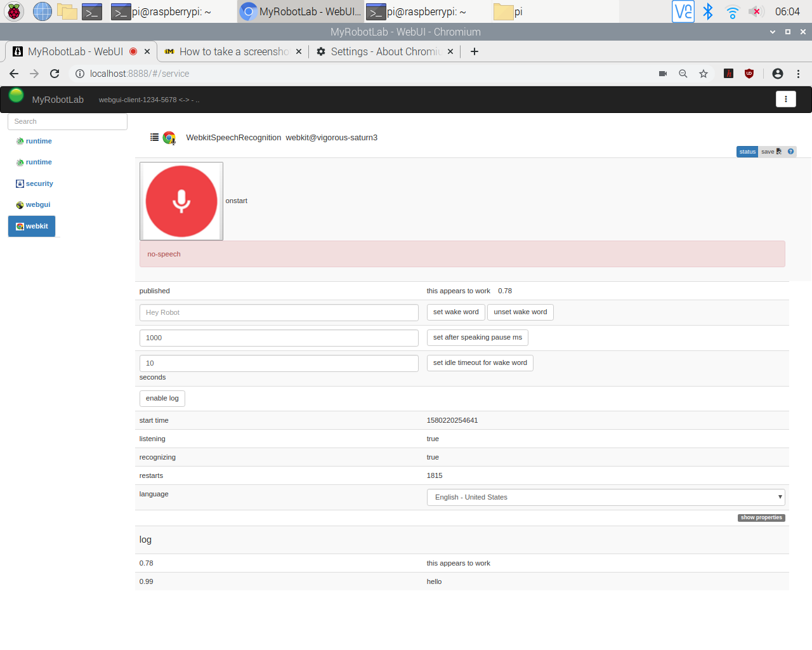Image resolution: width=812 pixels, height=650 pixels.
Task: Open the English - United States language dropdown
Action: click(x=606, y=497)
